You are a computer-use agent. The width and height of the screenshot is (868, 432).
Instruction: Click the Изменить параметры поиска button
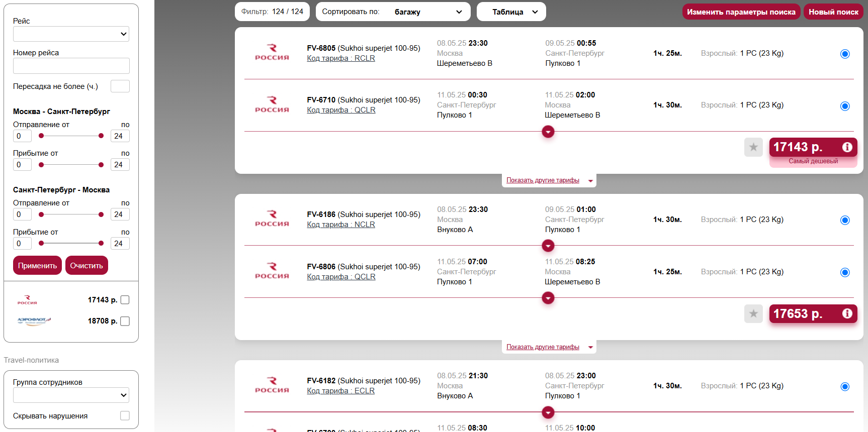tap(741, 12)
